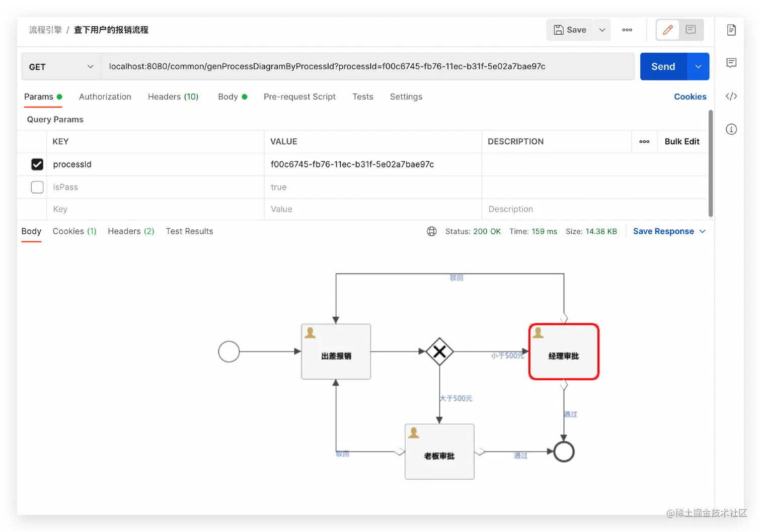Open the comments icon in right sidebar
Image resolution: width=761 pixels, height=532 pixels.
click(x=731, y=63)
